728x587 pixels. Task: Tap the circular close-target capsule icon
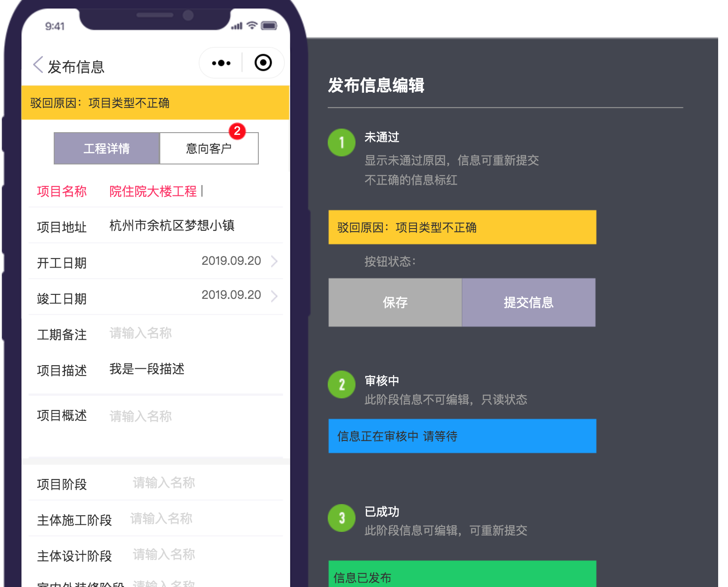tap(263, 63)
